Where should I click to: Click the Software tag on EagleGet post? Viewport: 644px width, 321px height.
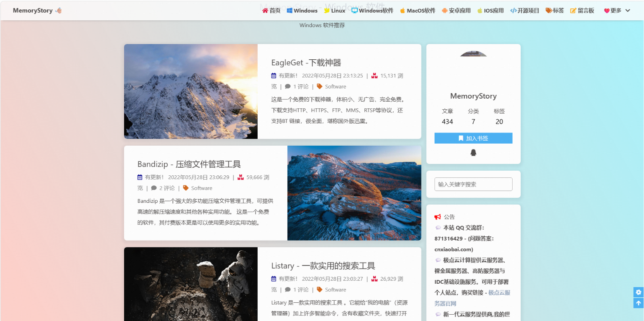click(336, 86)
